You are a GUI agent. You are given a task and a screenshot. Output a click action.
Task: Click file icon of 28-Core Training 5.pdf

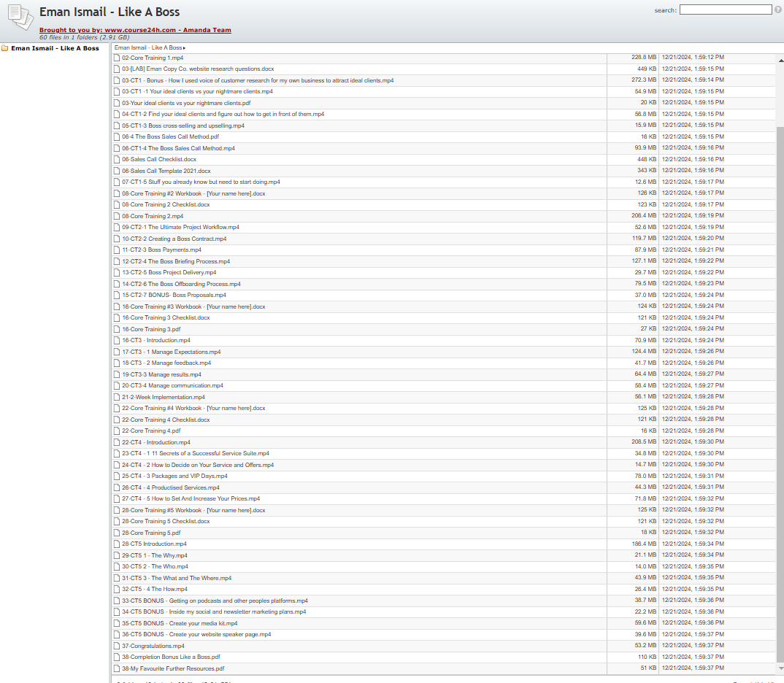click(x=117, y=533)
